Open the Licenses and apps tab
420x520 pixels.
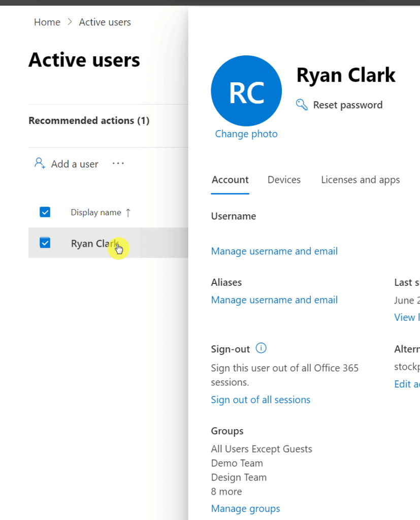360,180
